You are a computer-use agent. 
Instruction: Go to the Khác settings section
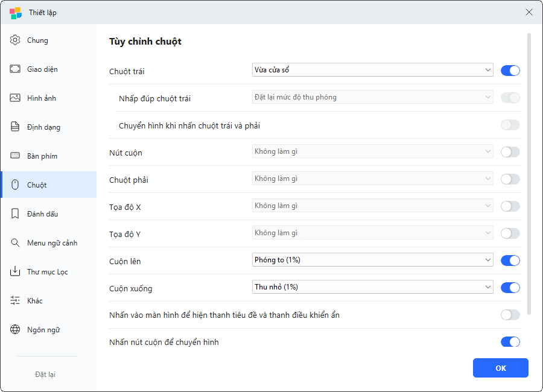34,301
